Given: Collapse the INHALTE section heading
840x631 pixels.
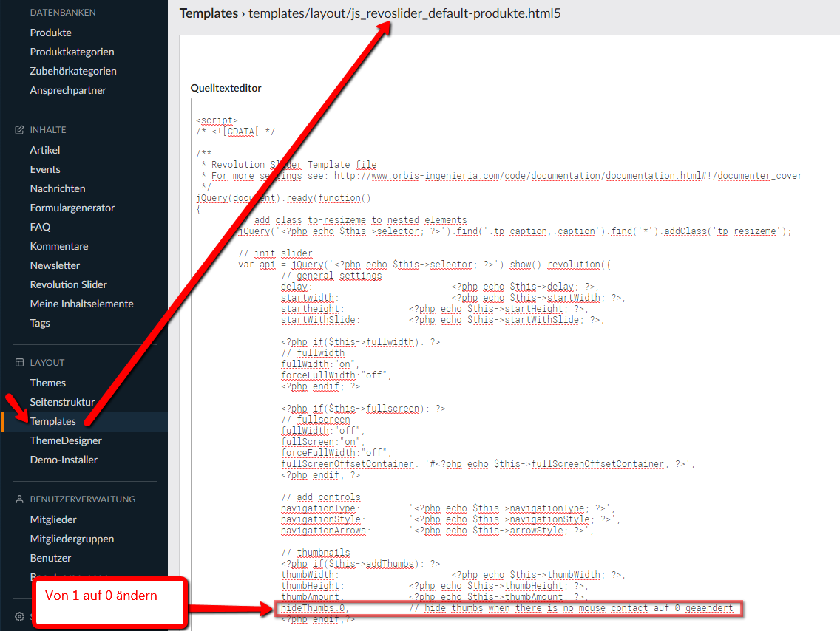Looking at the screenshot, I should (x=48, y=130).
